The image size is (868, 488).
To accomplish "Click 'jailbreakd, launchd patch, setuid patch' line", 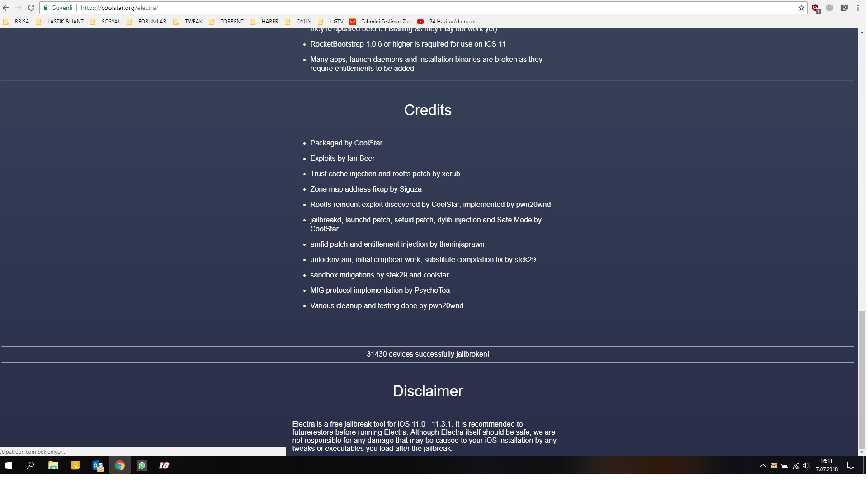I will coord(426,224).
